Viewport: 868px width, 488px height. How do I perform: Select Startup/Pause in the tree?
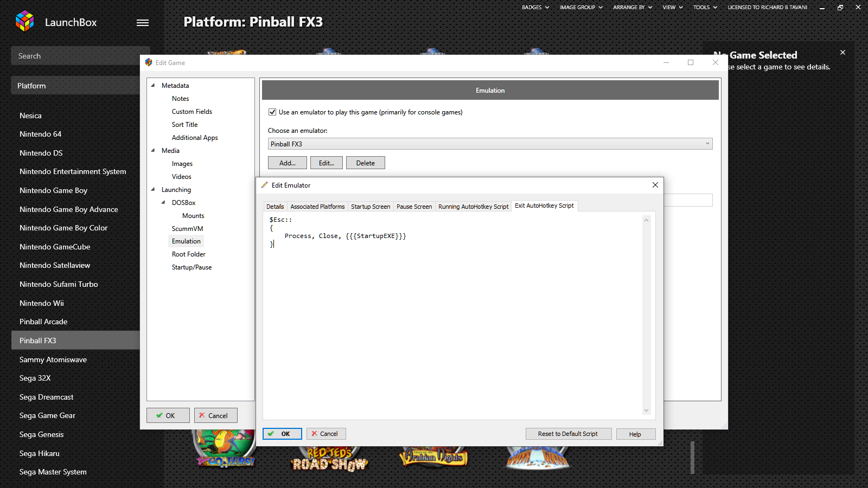tap(192, 267)
